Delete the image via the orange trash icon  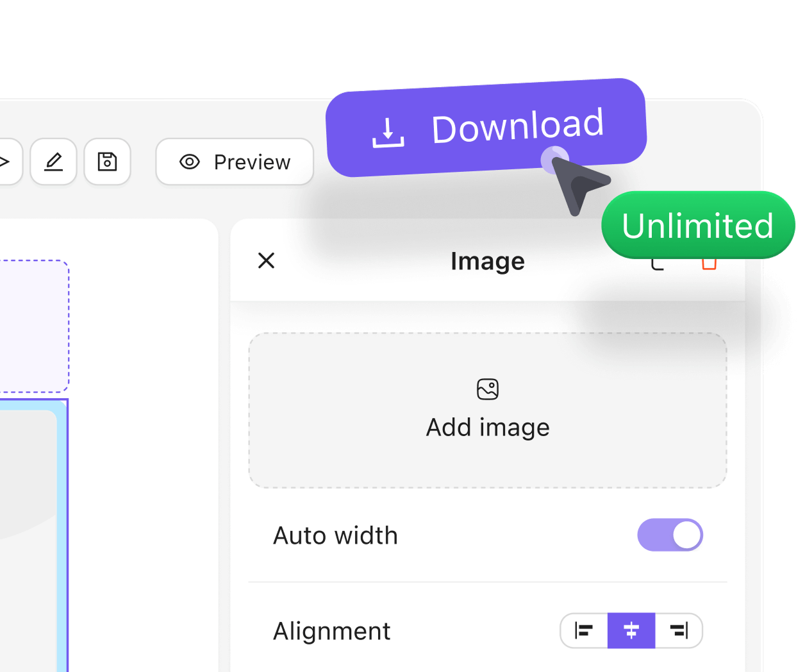(710, 261)
